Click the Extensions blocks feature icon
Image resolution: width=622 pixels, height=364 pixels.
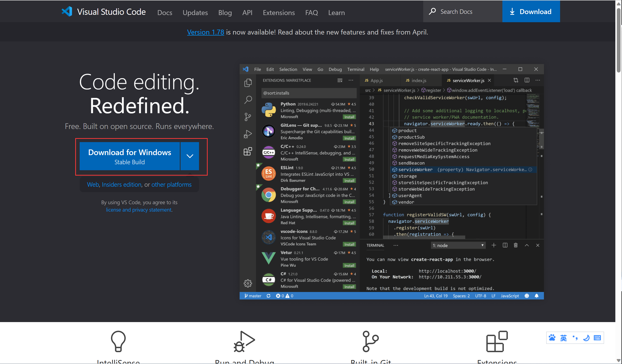pyautogui.click(x=497, y=341)
